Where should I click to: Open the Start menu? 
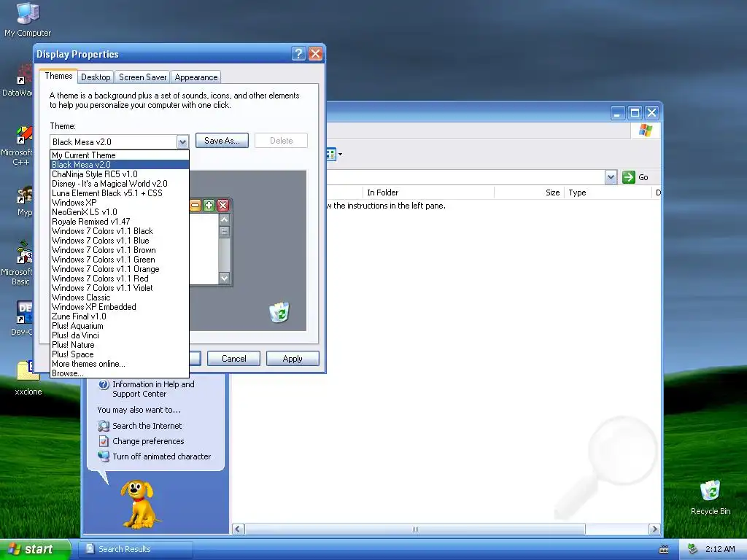pos(35,549)
